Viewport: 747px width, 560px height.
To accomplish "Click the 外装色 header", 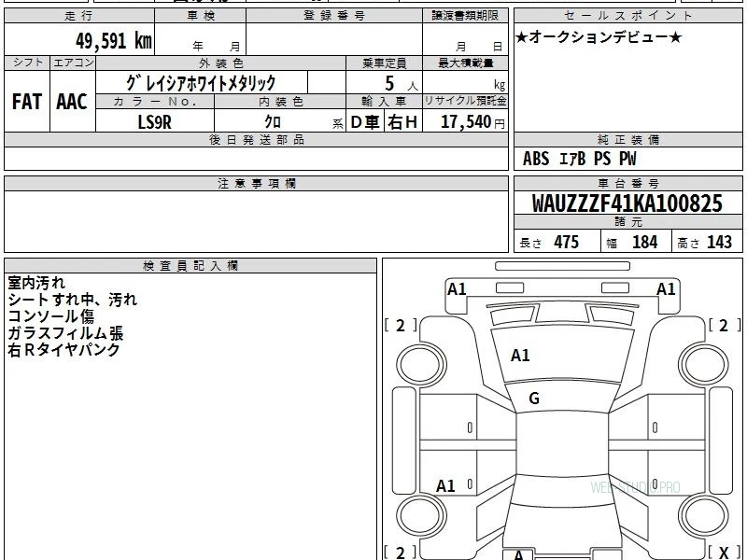I will coord(220,63).
